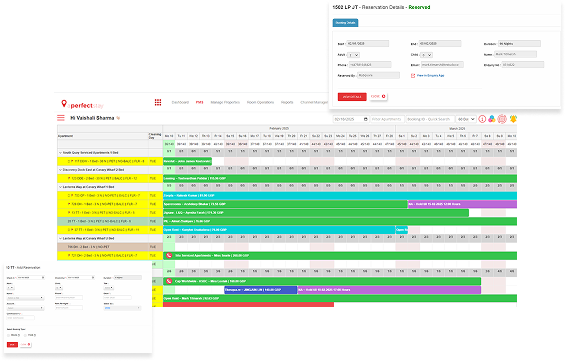Click red button in Reservation Details dialog

coord(352,97)
